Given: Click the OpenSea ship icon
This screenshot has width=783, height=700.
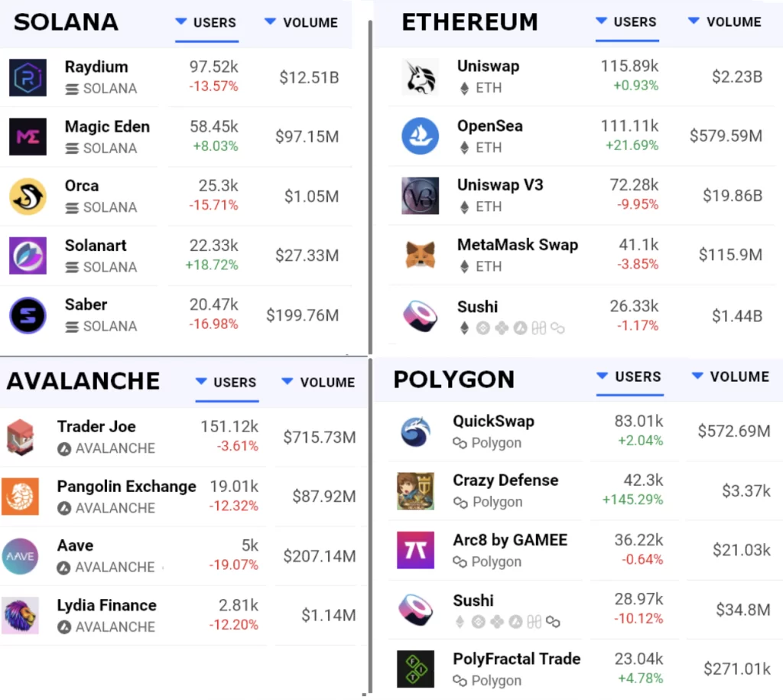Looking at the screenshot, I should click(420, 136).
